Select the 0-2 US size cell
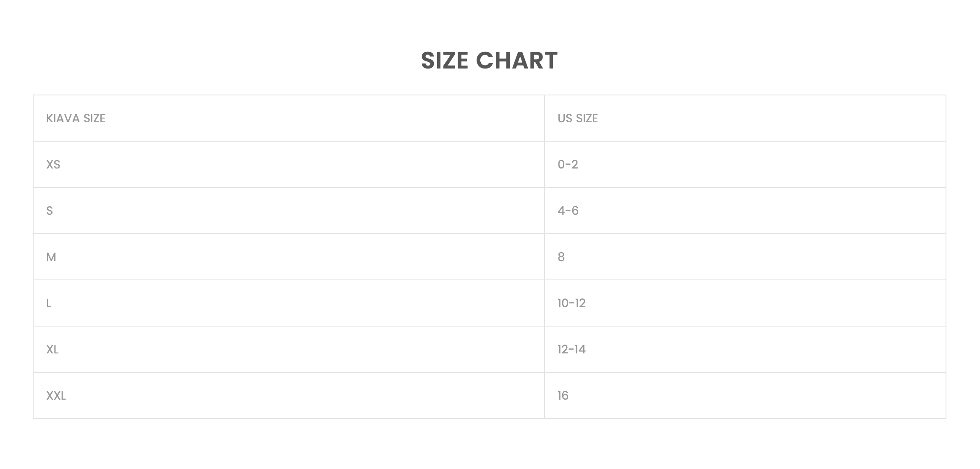 coord(568,165)
